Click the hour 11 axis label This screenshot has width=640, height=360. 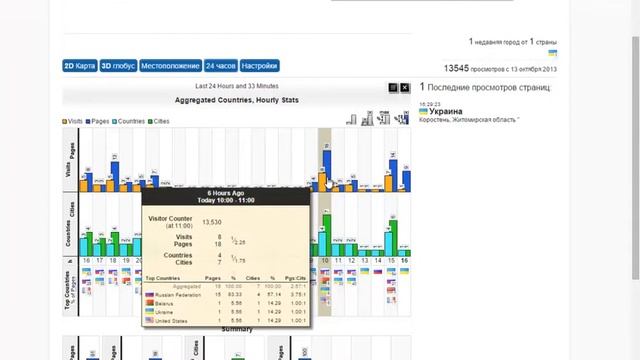click(x=338, y=260)
